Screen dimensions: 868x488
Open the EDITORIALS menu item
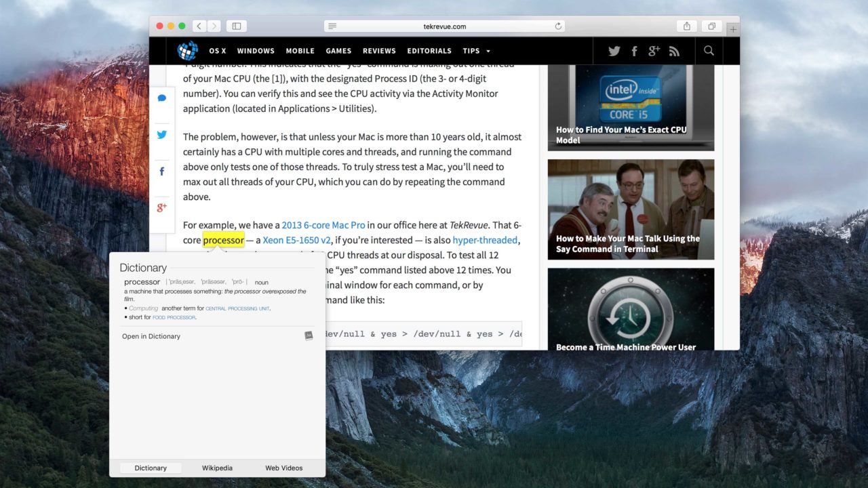tap(429, 51)
